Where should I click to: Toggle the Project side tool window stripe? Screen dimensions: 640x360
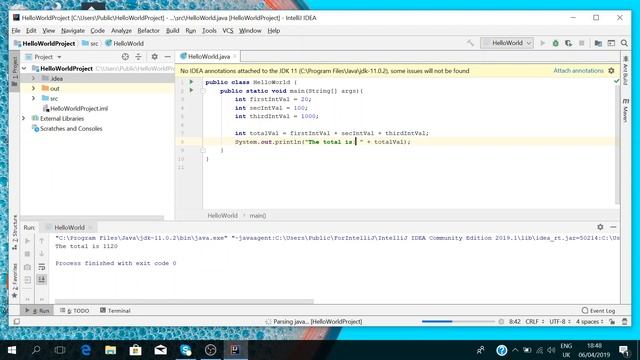pyautogui.click(x=14, y=71)
